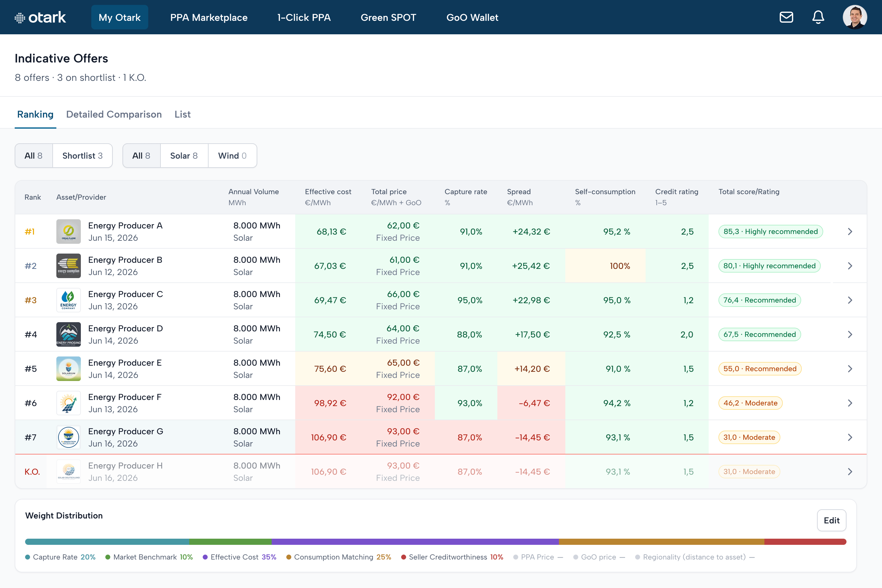Open the user profile avatar
The height and width of the screenshot is (588, 882).
point(855,17)
